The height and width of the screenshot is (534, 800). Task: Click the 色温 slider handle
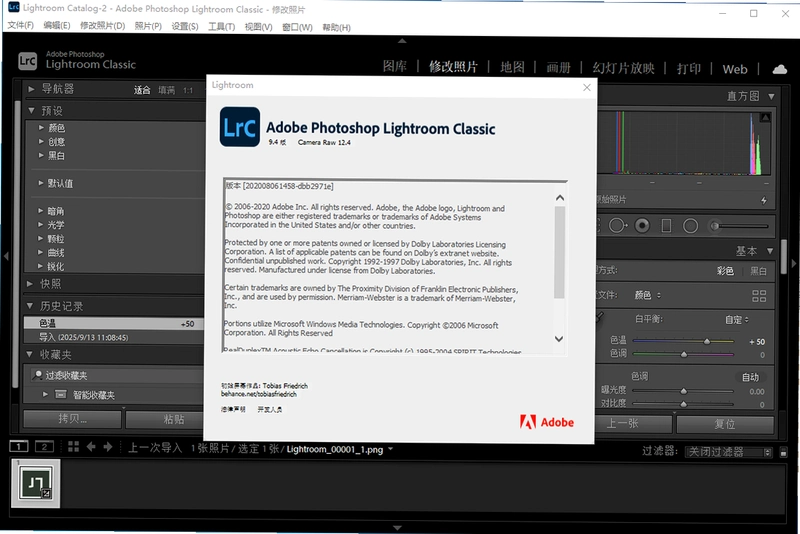click(707, 341)
